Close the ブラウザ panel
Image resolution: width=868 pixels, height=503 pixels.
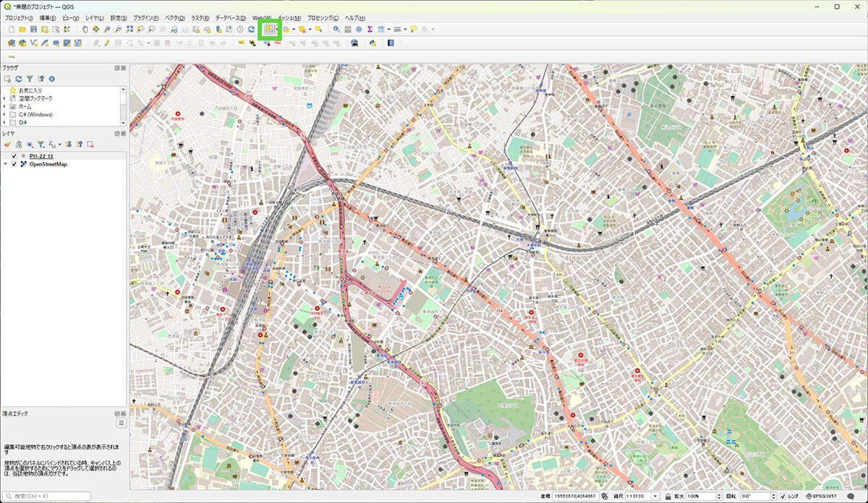point(123,68)
